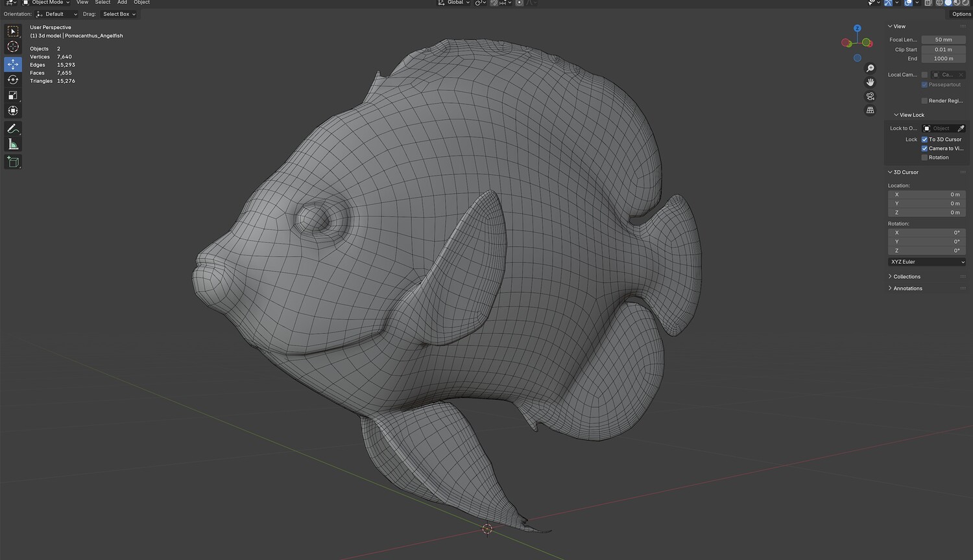Select the Transform tool
973x560 pixels.
coord(13,111)
